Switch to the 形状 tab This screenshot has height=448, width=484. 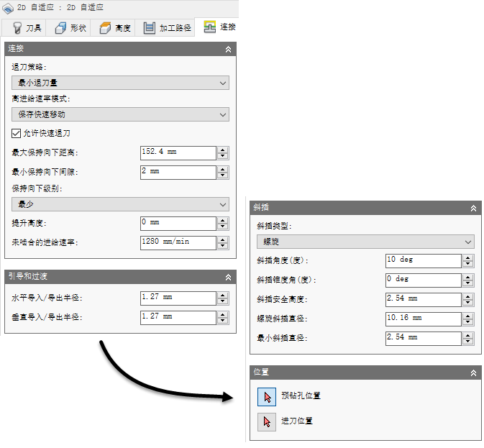click(68, 28)
